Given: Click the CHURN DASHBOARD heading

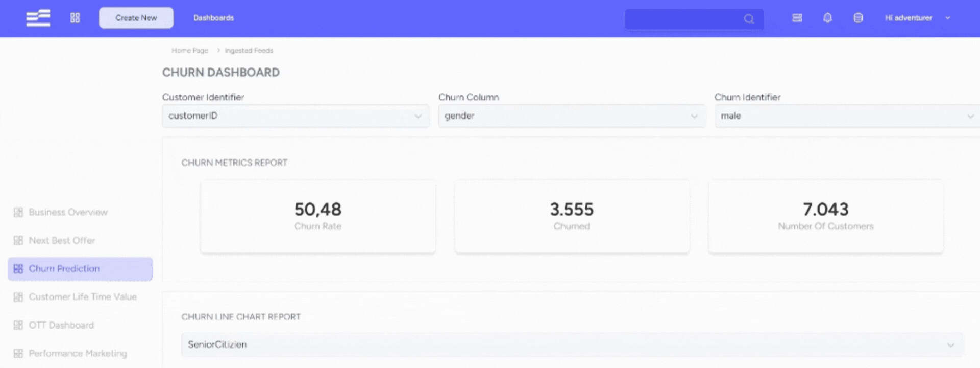Looking at the screenshot, I should [x=221, y=73].
